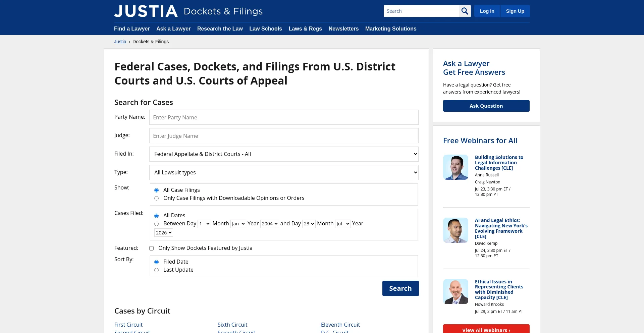
Task: Sort results by Filed Date
Action: 156,262
